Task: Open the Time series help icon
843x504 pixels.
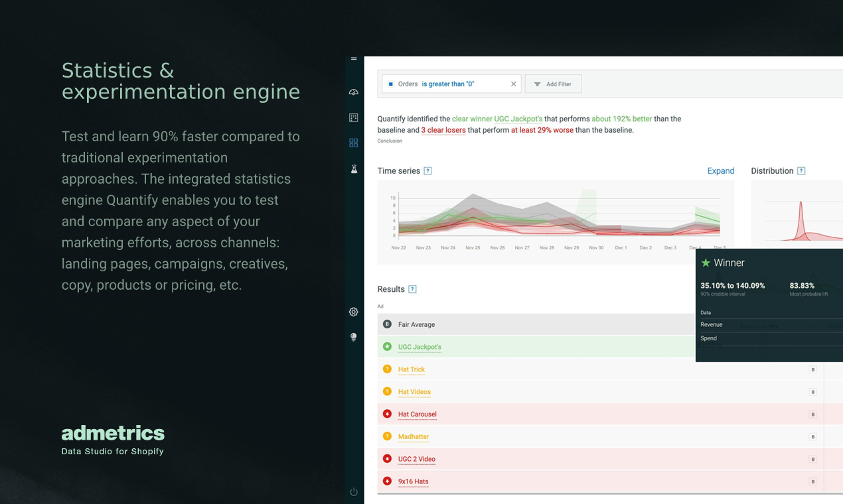Action: (427, 171)
